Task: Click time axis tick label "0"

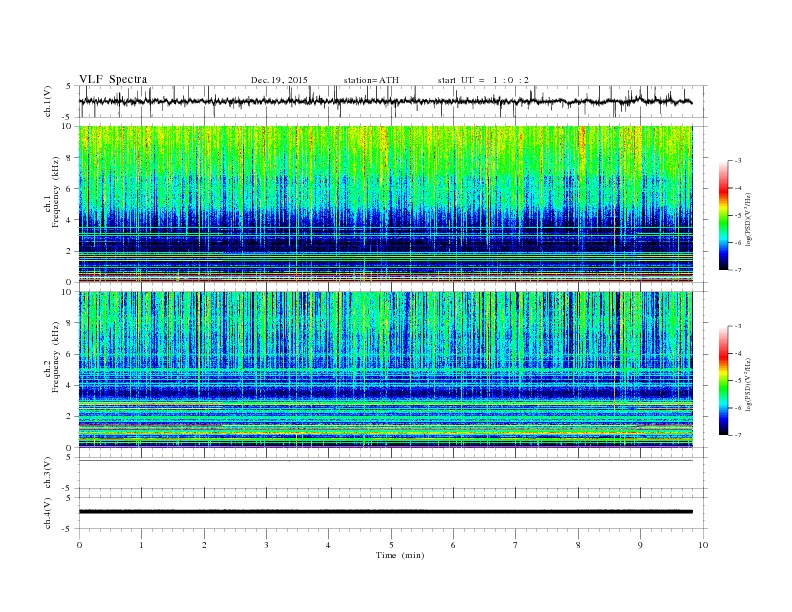Action: tap(79, 545)
